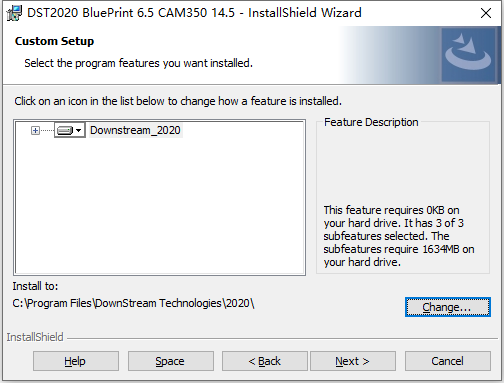The image size is (504, 383).
Task: Check disk requirements with the Space button
Action: [x=171, y=361]
